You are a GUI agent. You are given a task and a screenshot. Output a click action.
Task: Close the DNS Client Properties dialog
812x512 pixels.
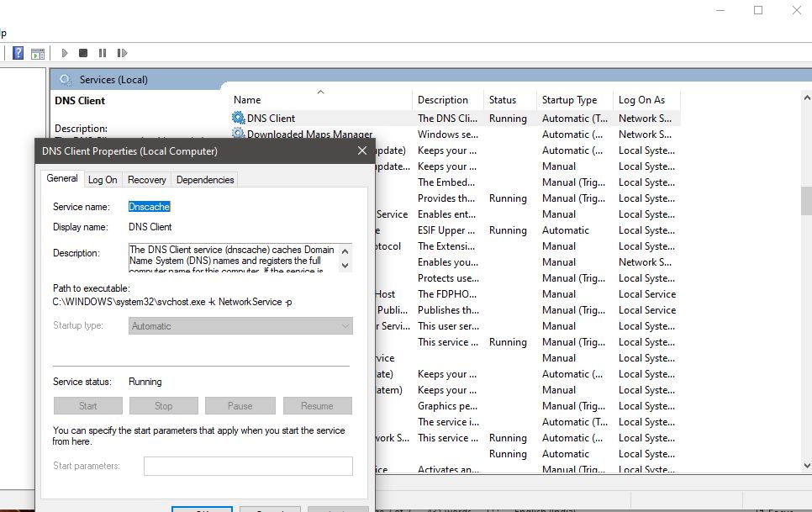pyautogui.click(x=362, y=150)
